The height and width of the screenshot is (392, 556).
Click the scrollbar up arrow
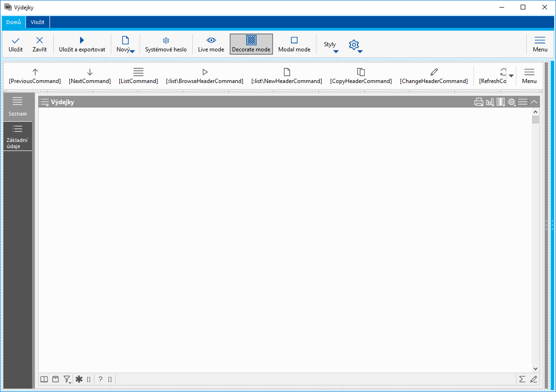535,112
